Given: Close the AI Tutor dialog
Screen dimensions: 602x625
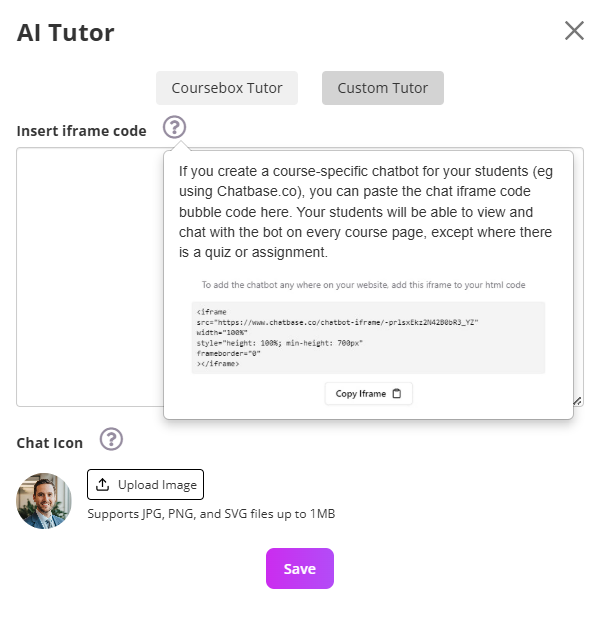Looking at the screenshot, I should [574, 31].
